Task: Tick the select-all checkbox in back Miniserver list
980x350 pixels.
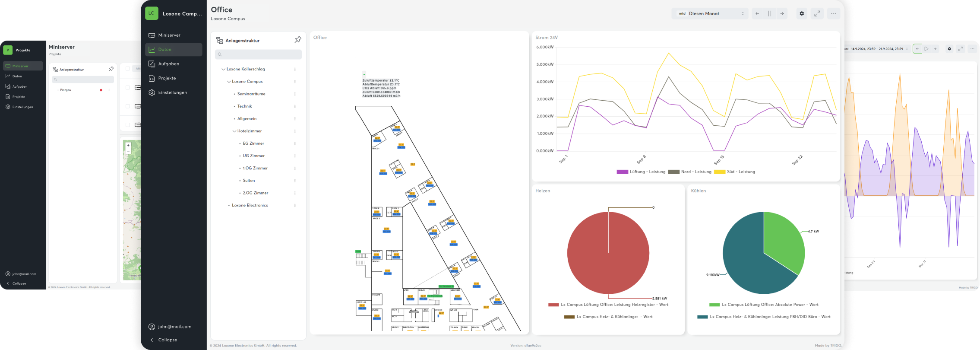Action: pos(128,68)
